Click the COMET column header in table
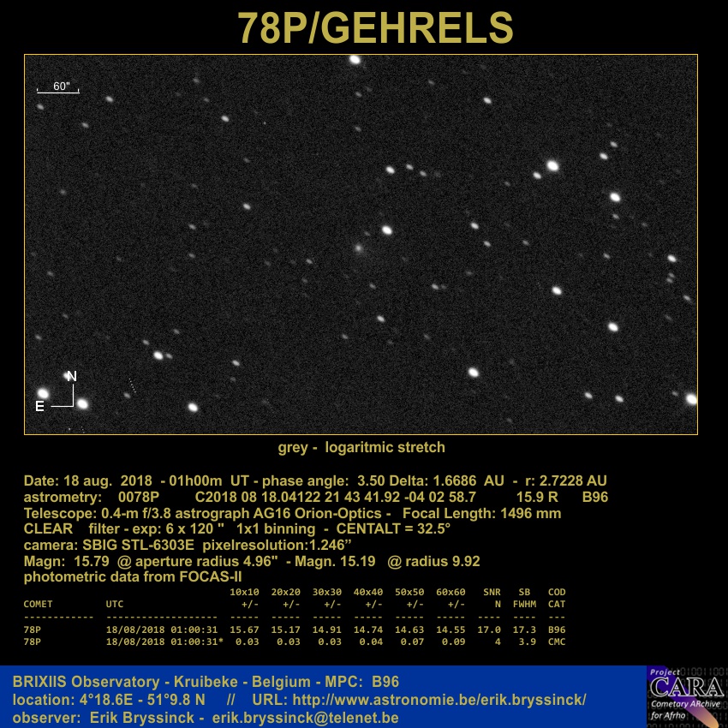The height and width of the screenshot is (728, 728). tap(38, 604)
